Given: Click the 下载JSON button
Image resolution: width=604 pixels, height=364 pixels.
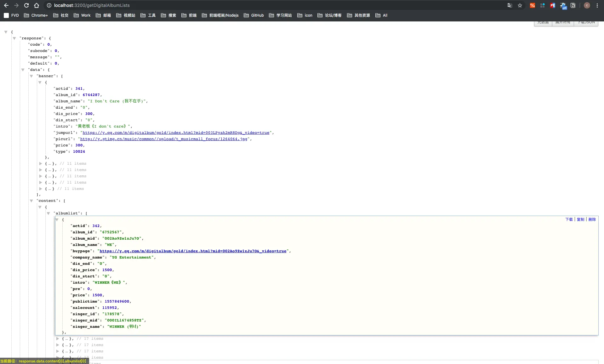Looking at the screenshot, I should (586, 23).
